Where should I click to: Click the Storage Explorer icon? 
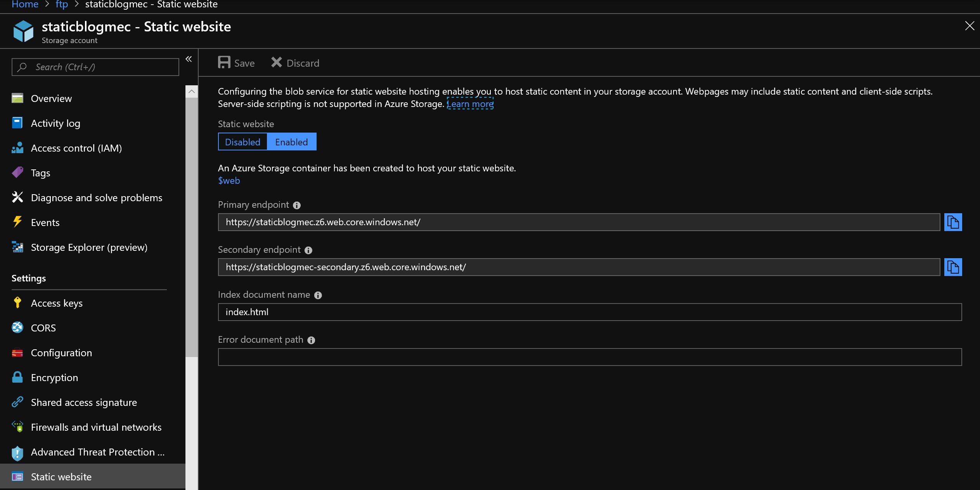(17, 247)
